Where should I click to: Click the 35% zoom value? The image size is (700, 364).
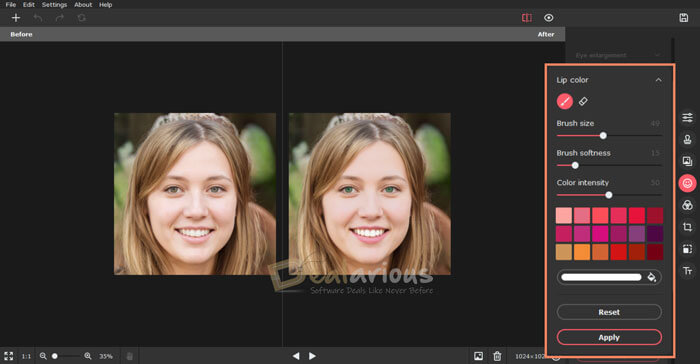[106, 356]
